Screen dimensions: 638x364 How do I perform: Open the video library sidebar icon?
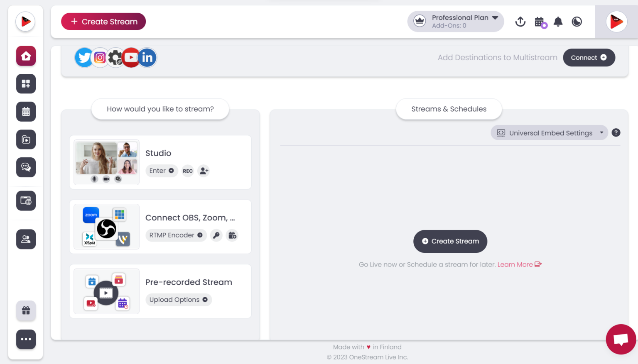pos(26,139)
